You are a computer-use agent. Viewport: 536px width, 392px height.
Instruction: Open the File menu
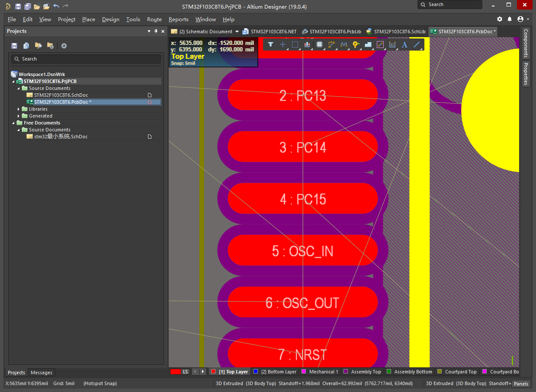click(12, 19)
